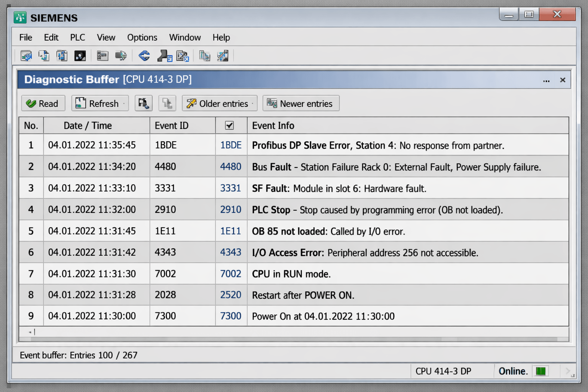The width and height of the screenshot is (588, 392).
Task: Open the blue 3331 event link
Action: pyautogui.click(x=230, y=188)
